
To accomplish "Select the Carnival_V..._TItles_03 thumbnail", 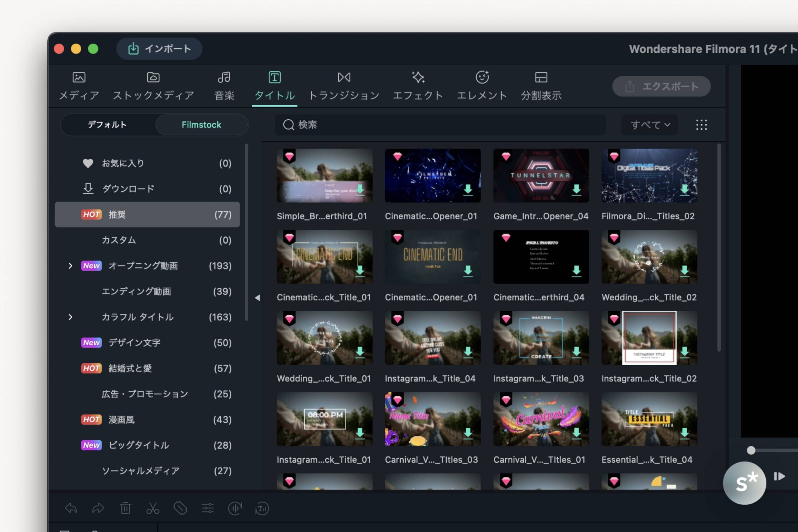I will tap(433, 419).
